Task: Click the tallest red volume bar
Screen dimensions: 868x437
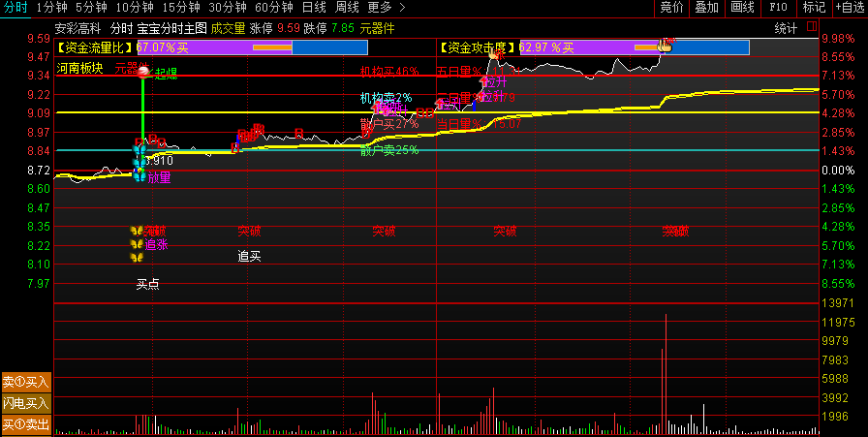Action: pyautogui.click(x=666, y=374)
